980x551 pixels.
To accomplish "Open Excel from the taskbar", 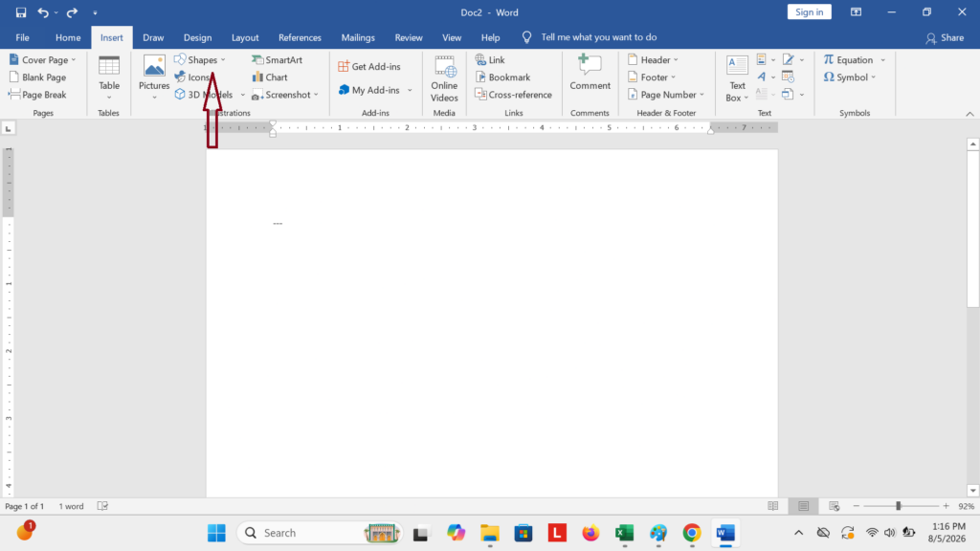I will pos(624,533).
